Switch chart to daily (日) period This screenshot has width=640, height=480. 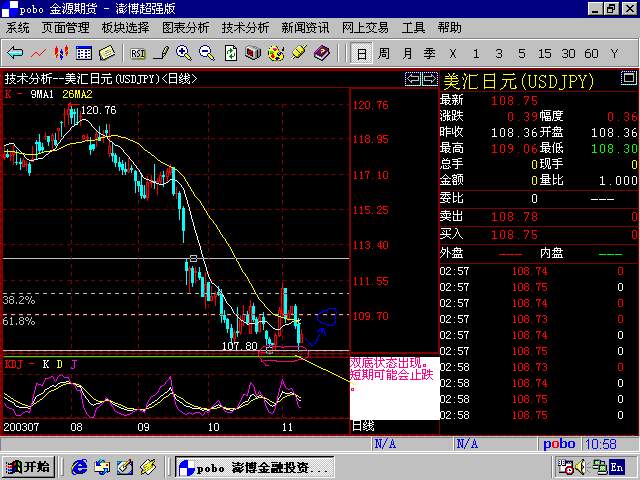point(362,53)
